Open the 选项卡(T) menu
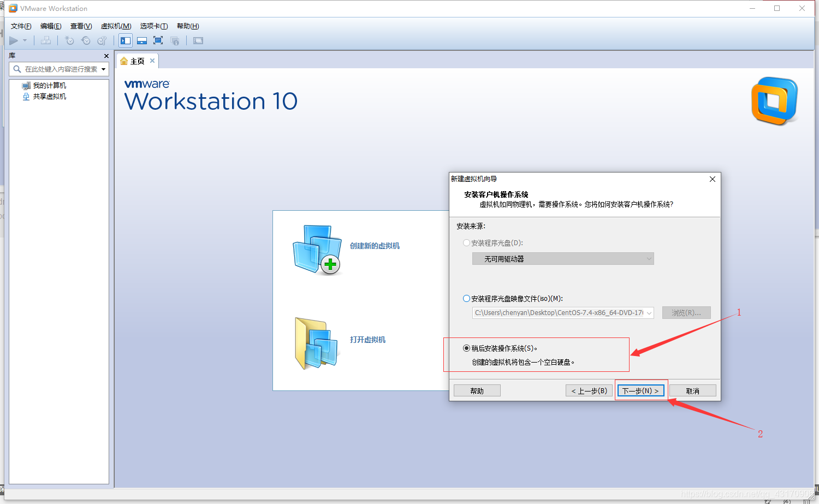Screen dimensions: 819x504 click(153, 26)
